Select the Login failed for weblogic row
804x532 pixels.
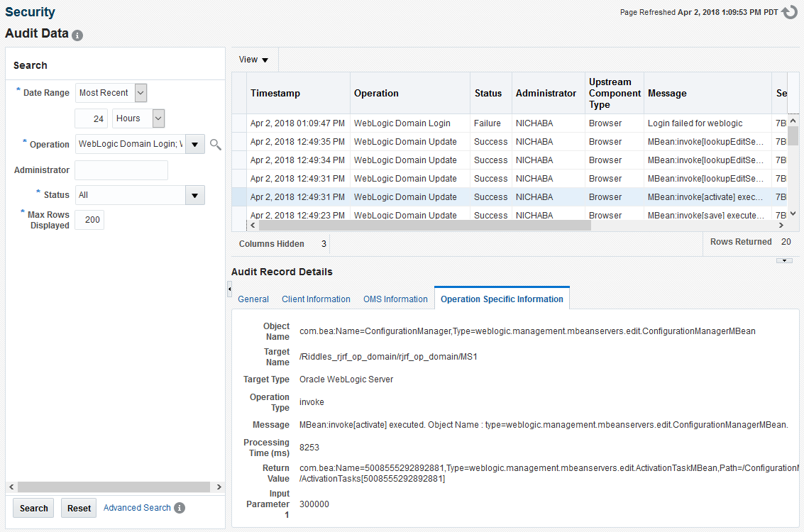point(510,123)
